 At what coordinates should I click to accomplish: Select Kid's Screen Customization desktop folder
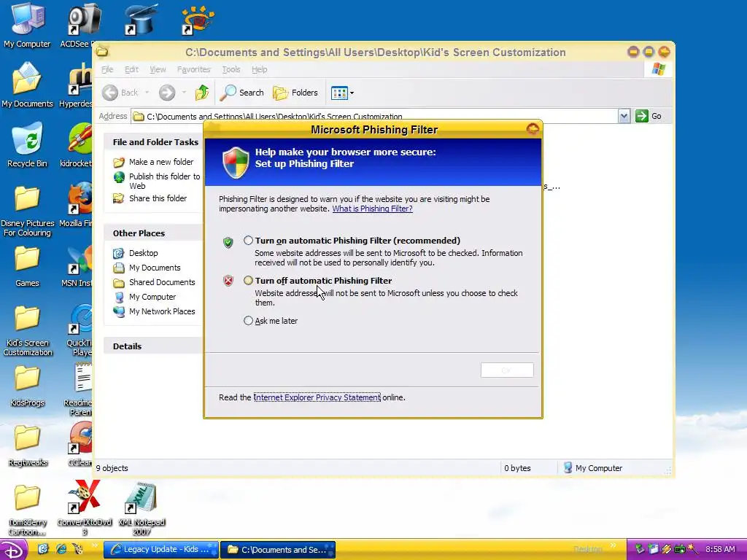(27, 330)
